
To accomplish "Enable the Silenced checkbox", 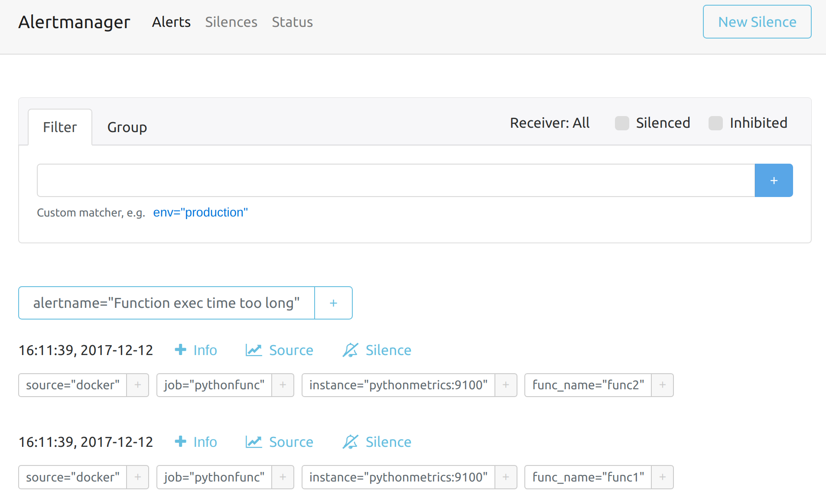I will (x=622, y=123).
